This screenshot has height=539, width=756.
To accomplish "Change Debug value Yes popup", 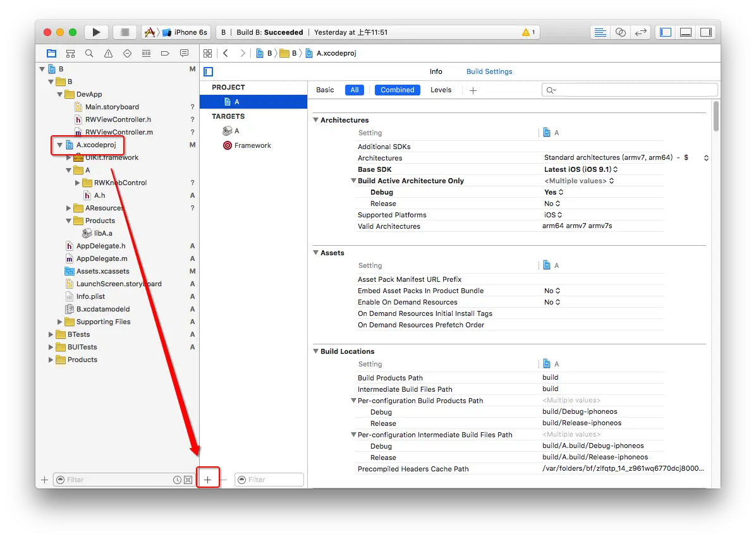I will [554, 192].
